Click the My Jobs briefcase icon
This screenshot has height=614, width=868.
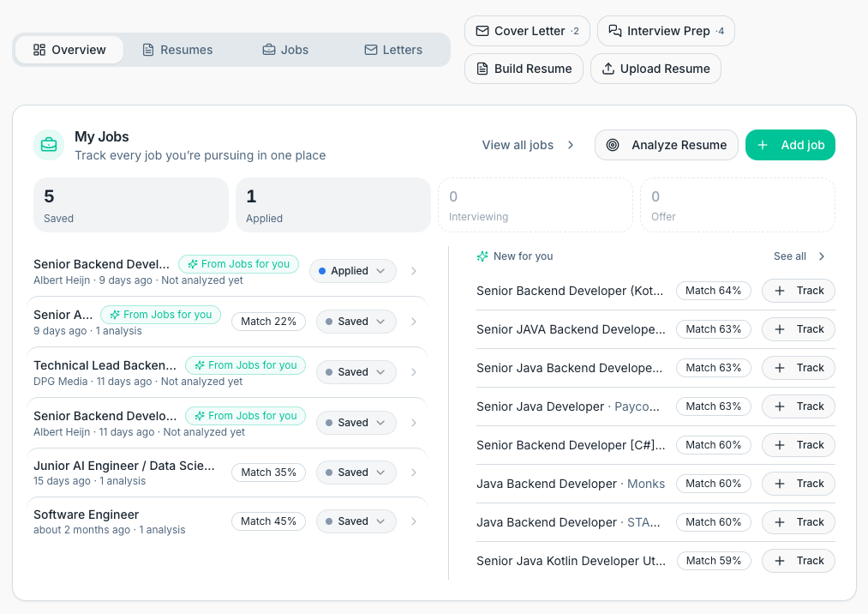point(49,145)
